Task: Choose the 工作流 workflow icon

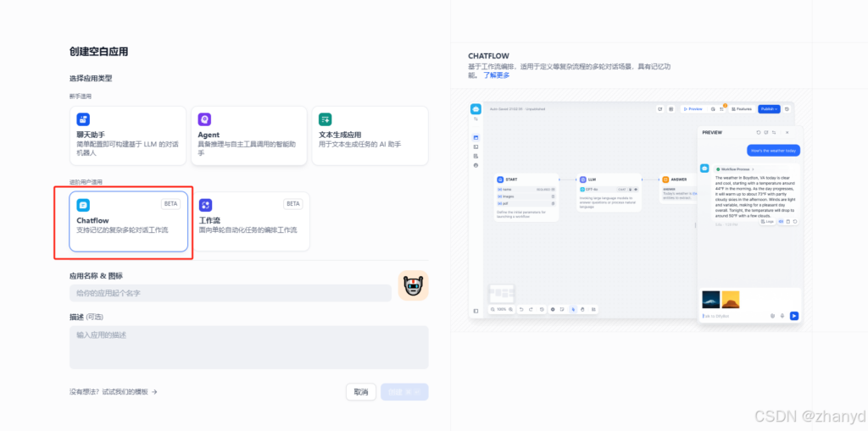Action: pos(205,205)
